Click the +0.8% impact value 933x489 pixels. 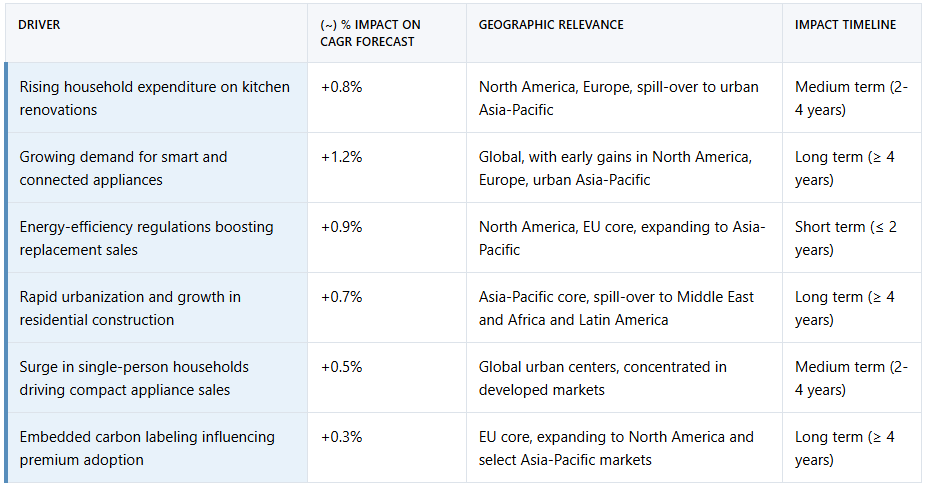pos(341,87)
